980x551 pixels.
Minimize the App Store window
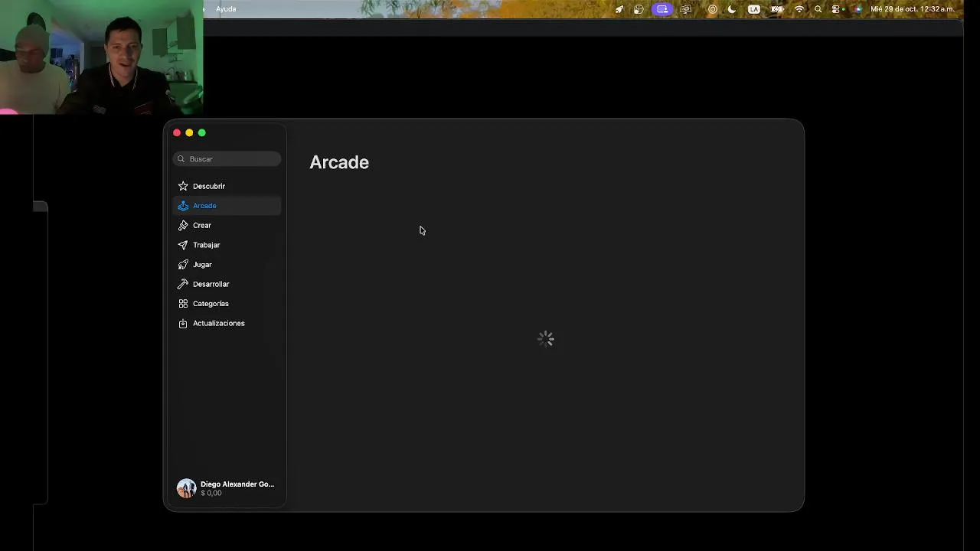(189, 133)
